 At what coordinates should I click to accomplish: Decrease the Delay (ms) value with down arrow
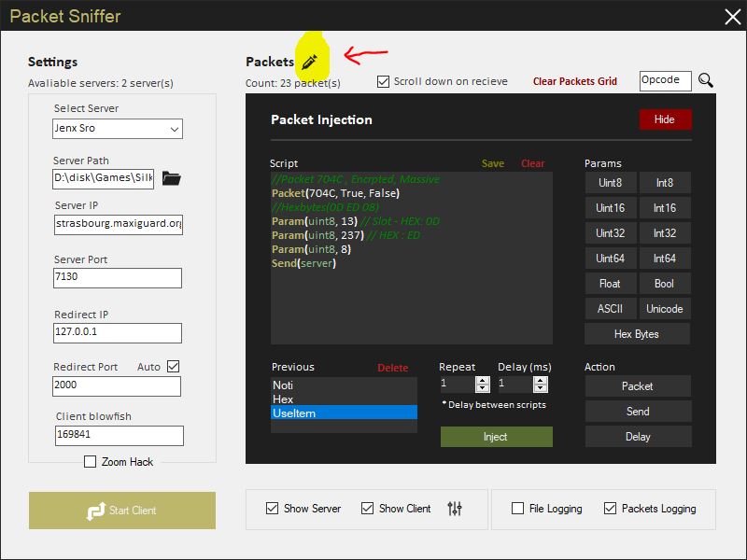pos(540,388)
